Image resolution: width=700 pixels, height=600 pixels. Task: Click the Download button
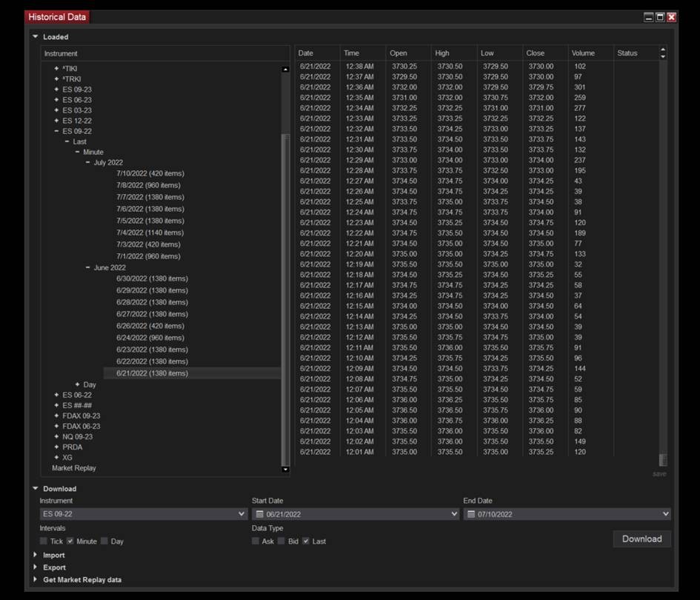pyautogui.click(x=641, y=539)
